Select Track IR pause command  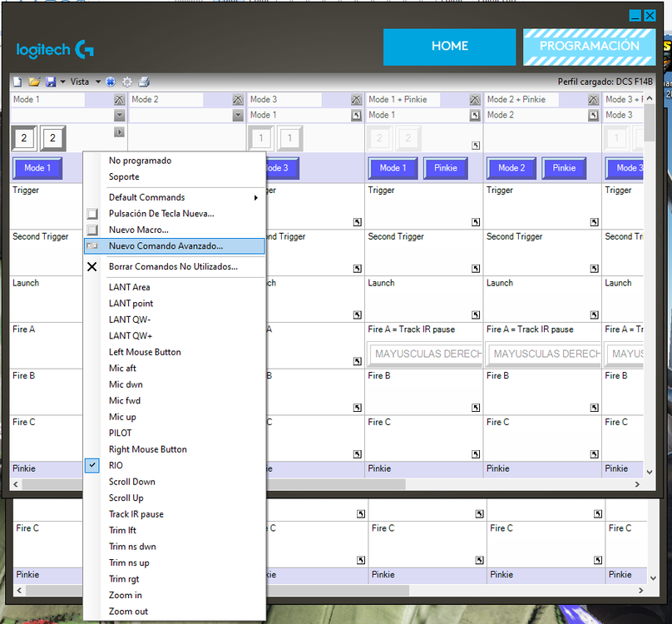point(175,514)
